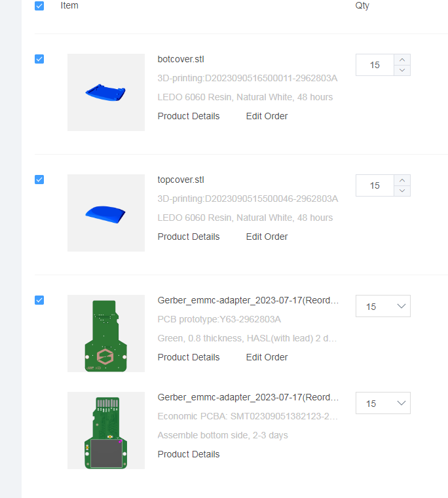Open Economic PCBA board thumbnail

tap(106, 431)
